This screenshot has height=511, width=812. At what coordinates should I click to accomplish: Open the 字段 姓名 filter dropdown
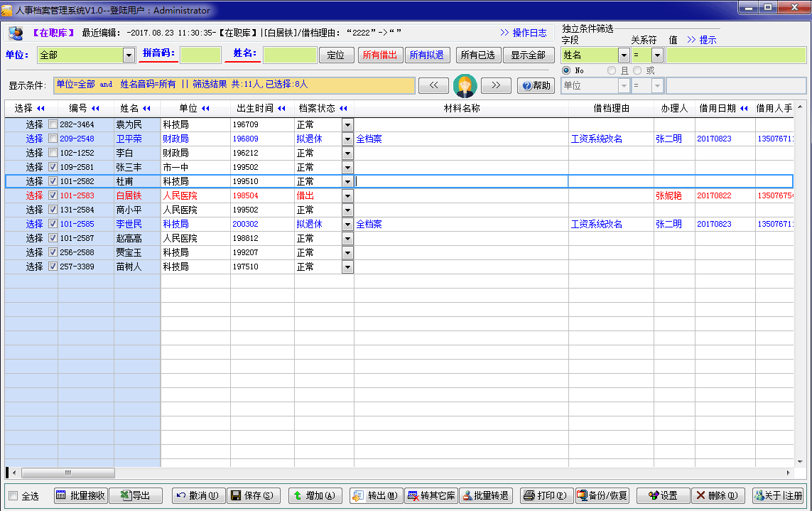pos(624,55)
